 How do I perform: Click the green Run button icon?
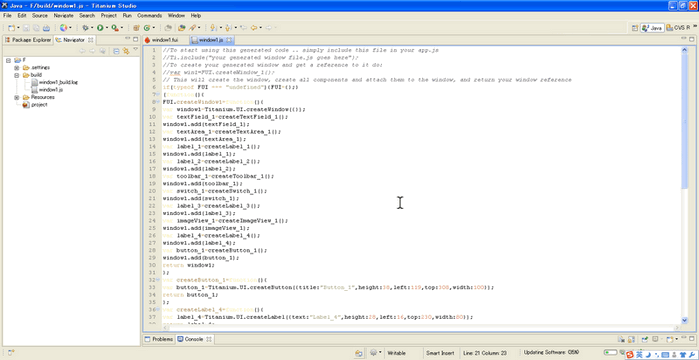pyautogui.click(x=100, y=28)
